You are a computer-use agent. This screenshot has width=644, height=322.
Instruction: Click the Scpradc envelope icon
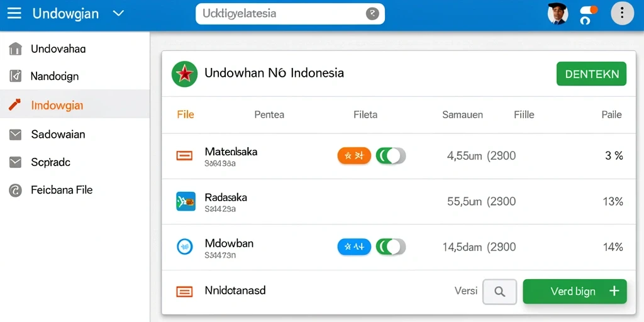click(15, 163)
